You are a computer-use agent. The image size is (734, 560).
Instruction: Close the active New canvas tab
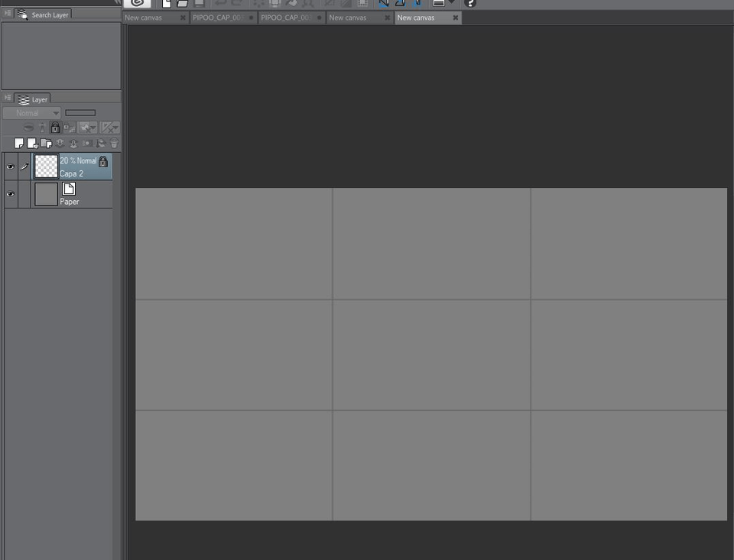456,18
